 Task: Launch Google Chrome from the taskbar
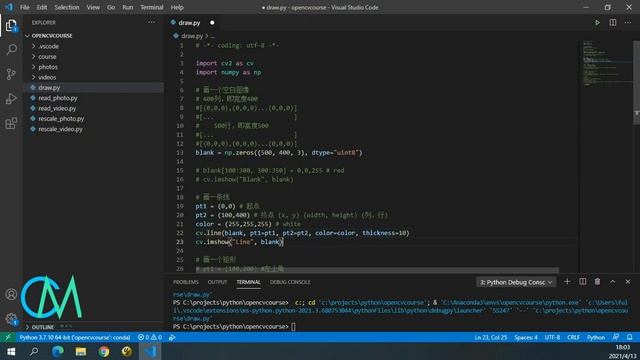click(x=104, y=351)
